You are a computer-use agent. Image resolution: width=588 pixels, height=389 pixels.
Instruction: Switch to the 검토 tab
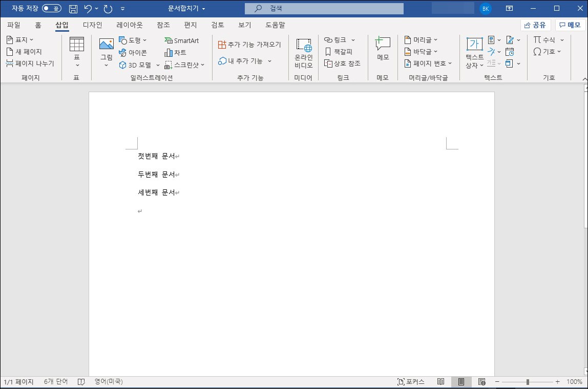point(218,25)
